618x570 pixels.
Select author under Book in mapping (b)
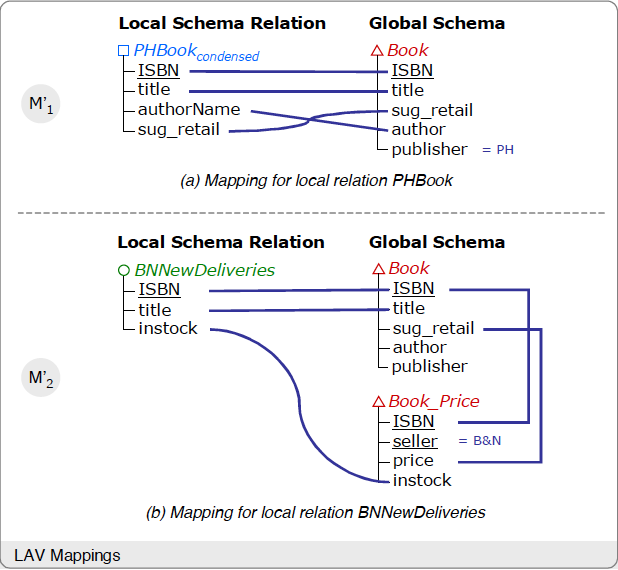pos(420,347)
